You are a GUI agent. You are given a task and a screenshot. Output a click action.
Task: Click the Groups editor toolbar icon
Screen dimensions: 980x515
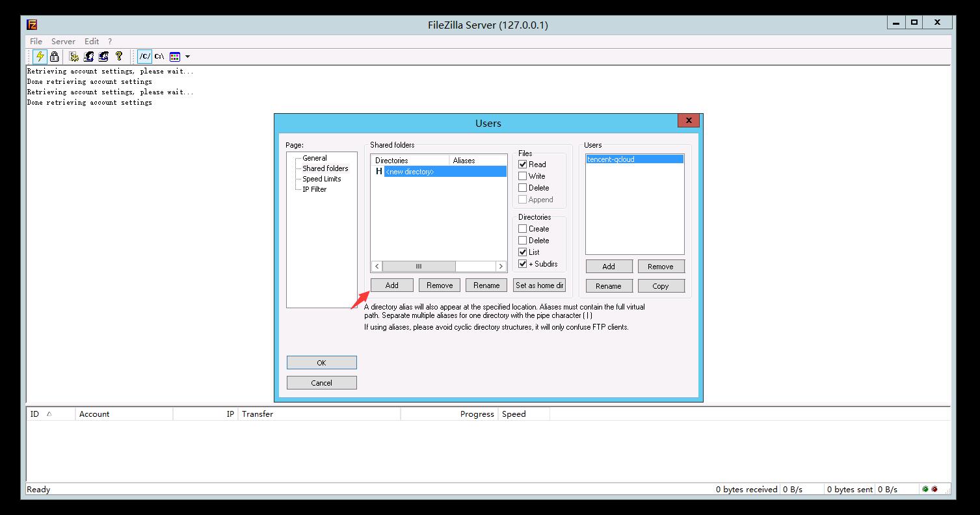[103, 57]
